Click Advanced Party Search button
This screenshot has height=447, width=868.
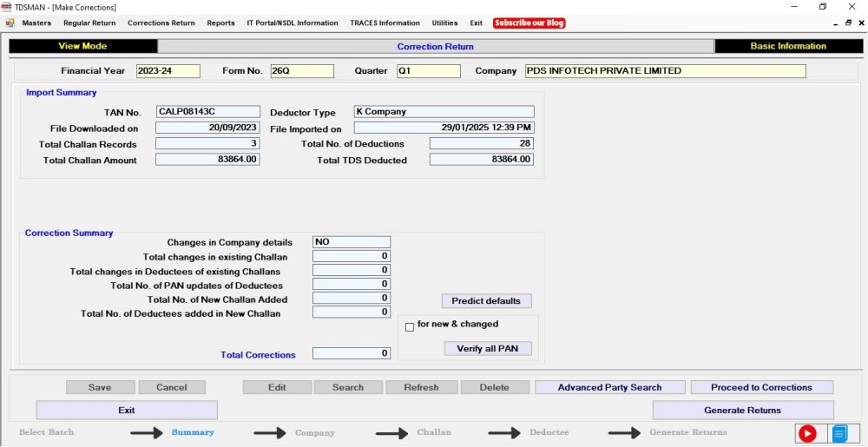point(609,387)
